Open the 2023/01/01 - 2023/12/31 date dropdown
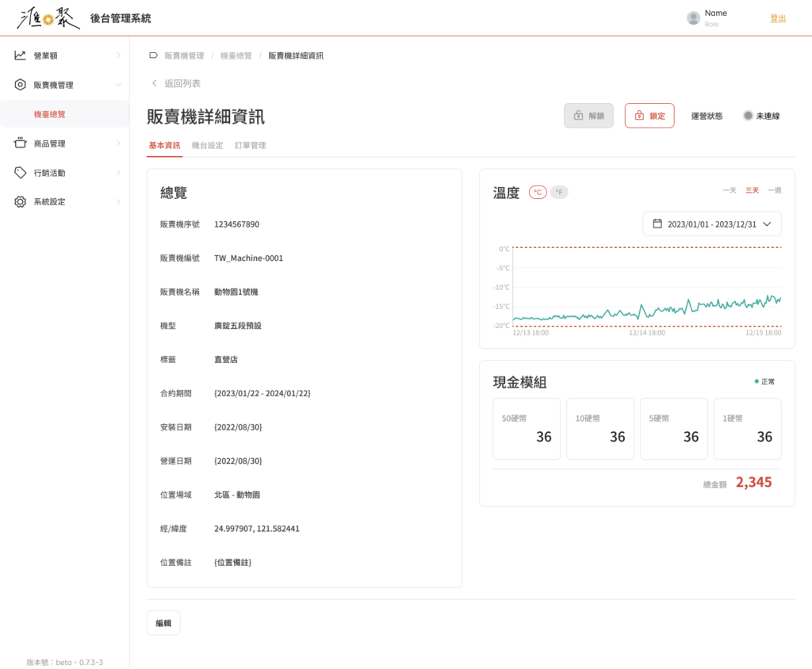 pos(711,224)
